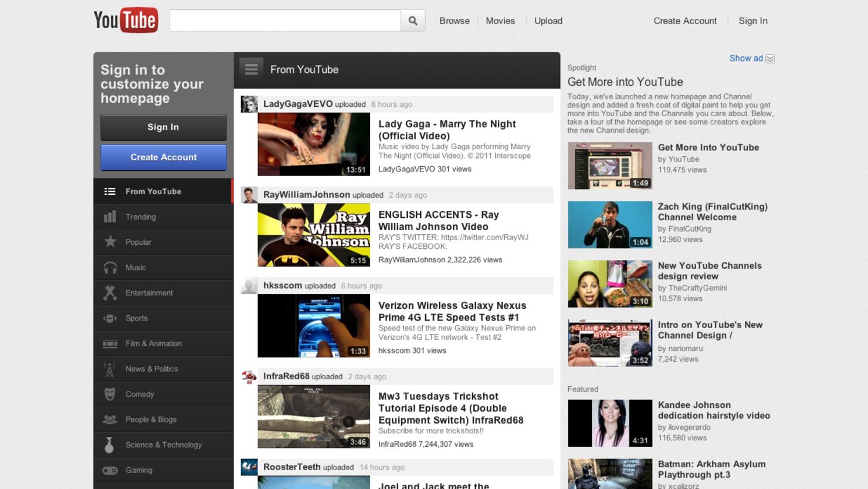Open the Upload page link
This screenshot has width=868, height=489.
548,21
